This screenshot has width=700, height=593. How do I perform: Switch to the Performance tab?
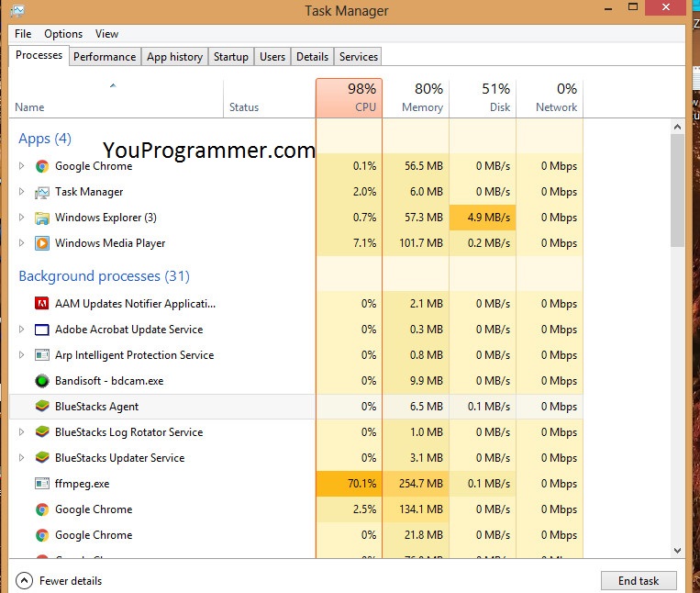coord(105,57)
